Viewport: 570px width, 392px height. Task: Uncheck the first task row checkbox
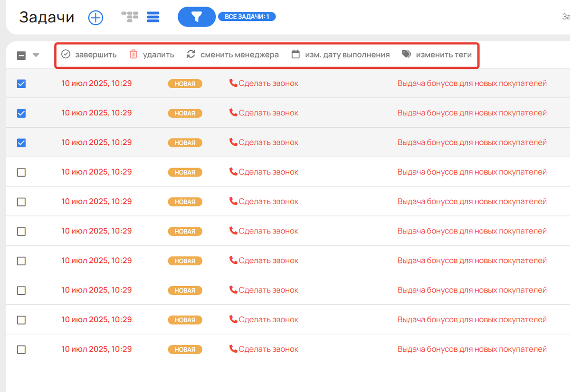pyautogui.click(x=21, y=84)
